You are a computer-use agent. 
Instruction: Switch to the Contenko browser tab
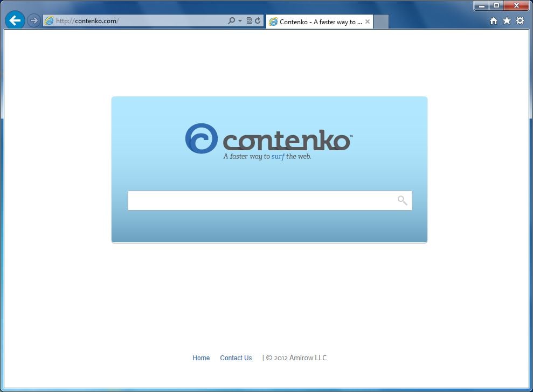pos(320,22)
